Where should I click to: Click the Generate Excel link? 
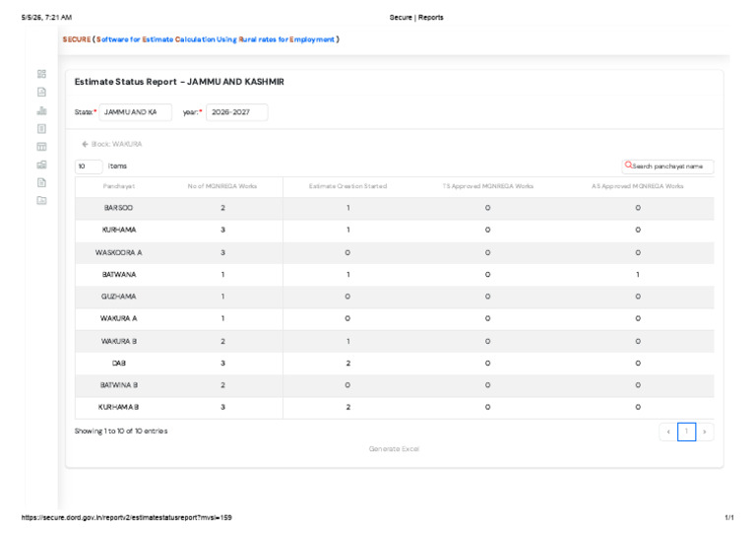[x=394, y=448]
